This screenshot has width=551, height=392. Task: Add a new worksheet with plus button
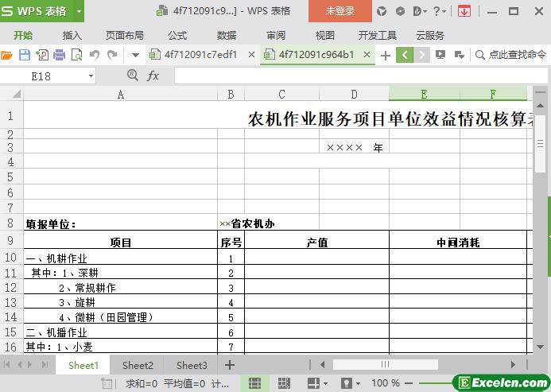tap(230, 365)
